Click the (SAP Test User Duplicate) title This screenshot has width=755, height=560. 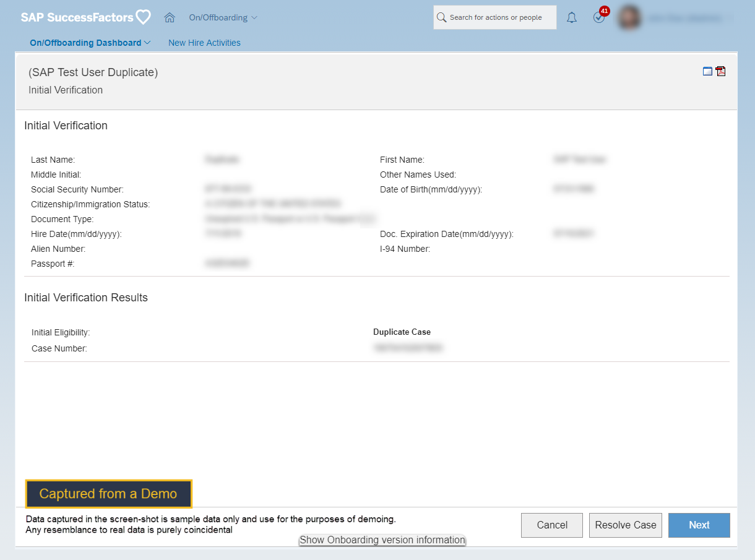93,72
